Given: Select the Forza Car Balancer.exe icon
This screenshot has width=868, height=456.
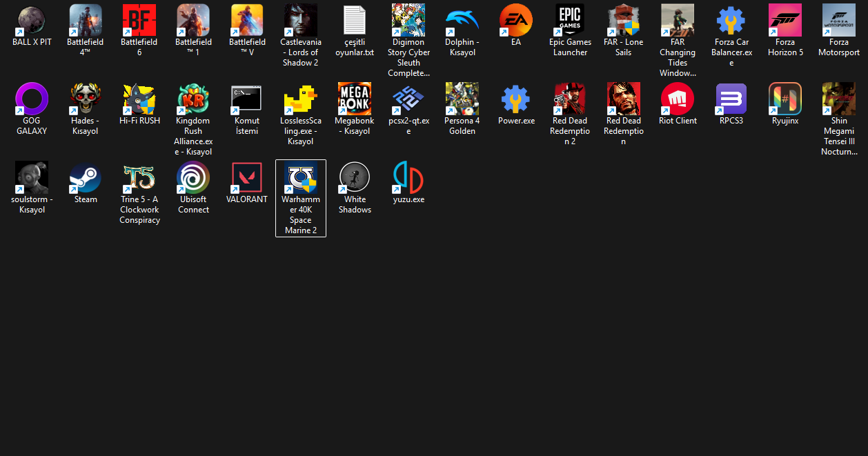Looking at the screenshot, I should [731, 21].
